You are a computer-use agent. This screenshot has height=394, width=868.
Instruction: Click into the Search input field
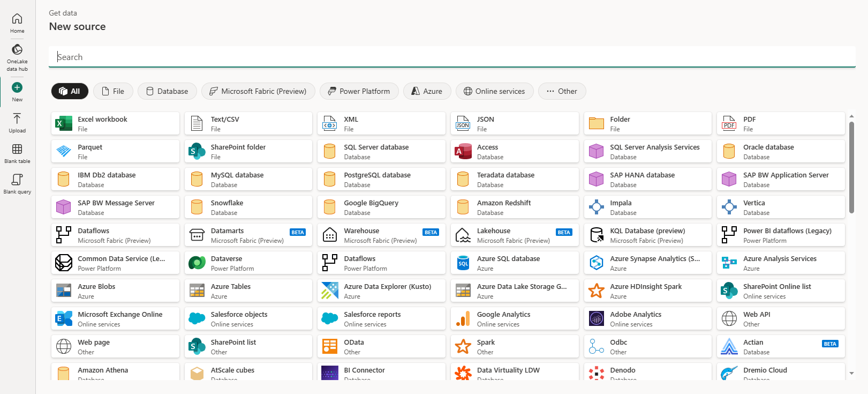click(x=451, y=57)
